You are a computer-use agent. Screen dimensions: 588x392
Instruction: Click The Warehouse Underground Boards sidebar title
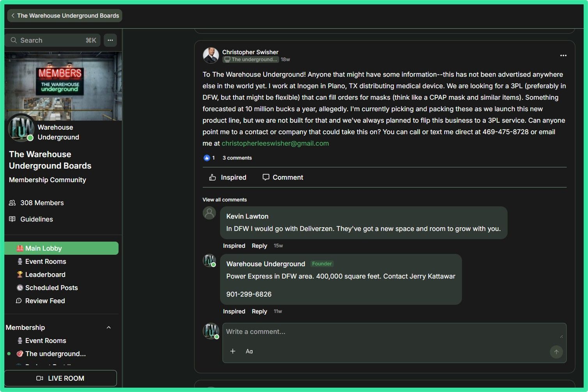tap(50, 160)
